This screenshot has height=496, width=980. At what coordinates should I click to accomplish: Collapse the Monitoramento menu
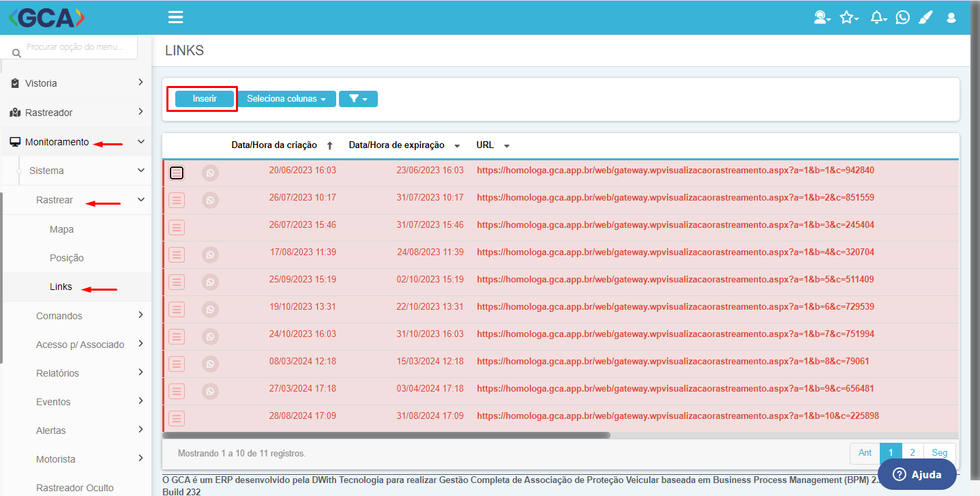pos(76,142)
